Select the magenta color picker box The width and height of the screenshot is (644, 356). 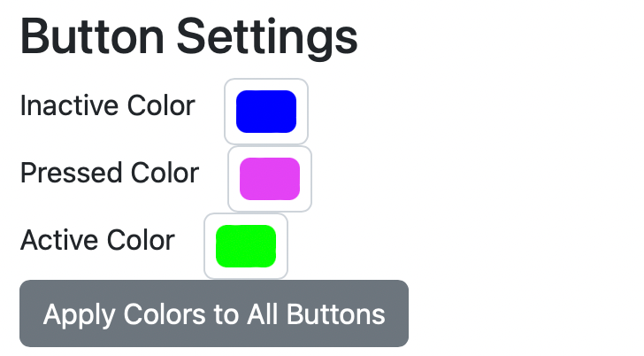[x=270, y=179]
